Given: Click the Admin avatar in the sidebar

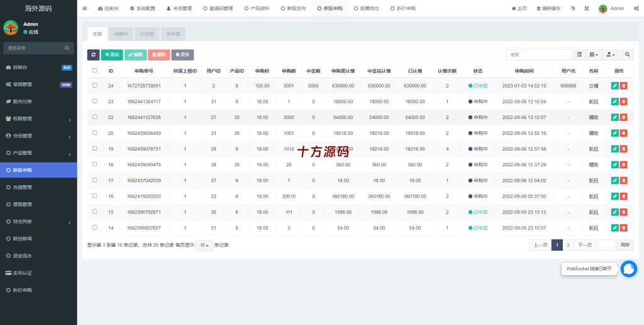Looking at the screenshot, I should pyautogui.click(x=11, y=28).
